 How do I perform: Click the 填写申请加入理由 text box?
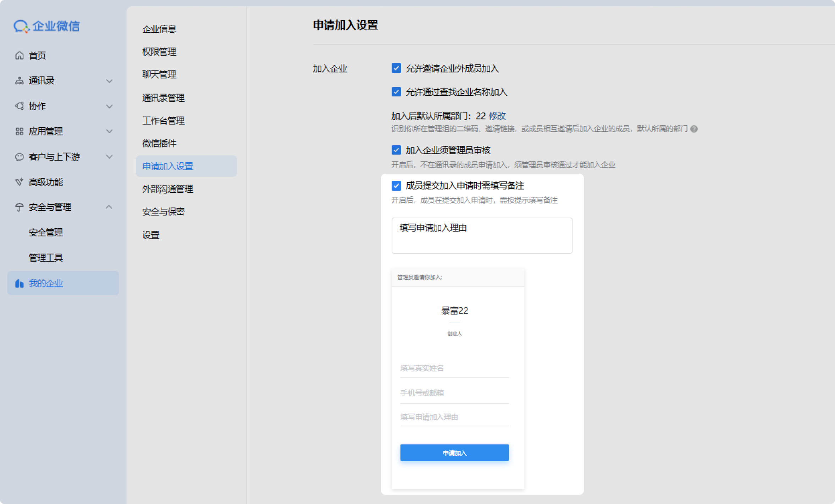482,236
